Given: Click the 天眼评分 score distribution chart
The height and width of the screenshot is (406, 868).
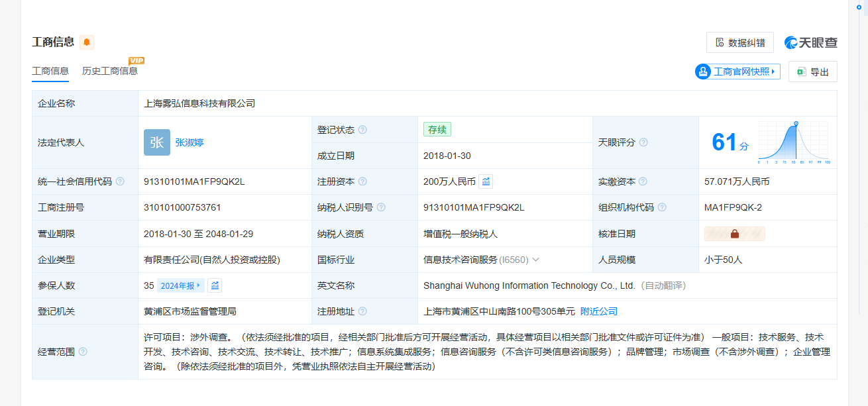Looking at the screenshot, I should (x=794, y=142).
